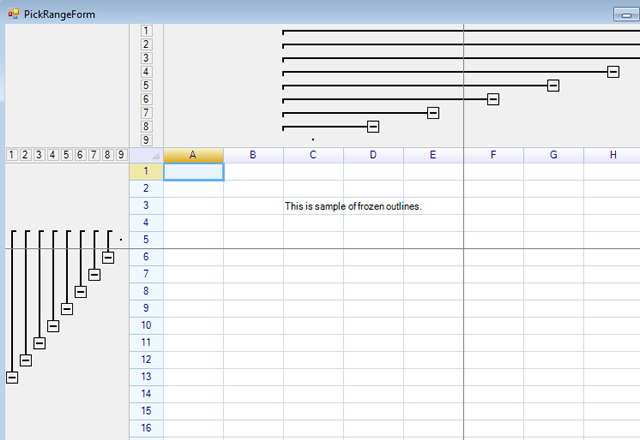Select row 1 header
Viewport: 640px width, 440px height.
click(x=147, y=171)
